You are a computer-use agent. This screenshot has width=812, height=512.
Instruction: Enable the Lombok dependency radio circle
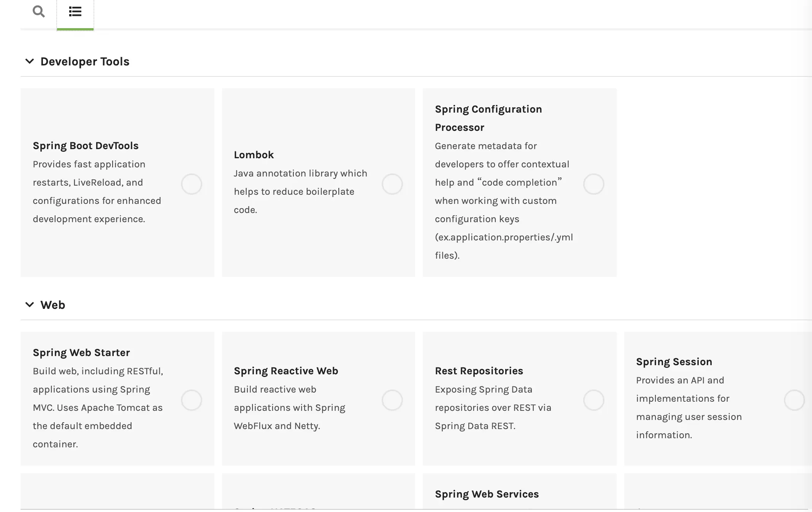tap(392, 184)
